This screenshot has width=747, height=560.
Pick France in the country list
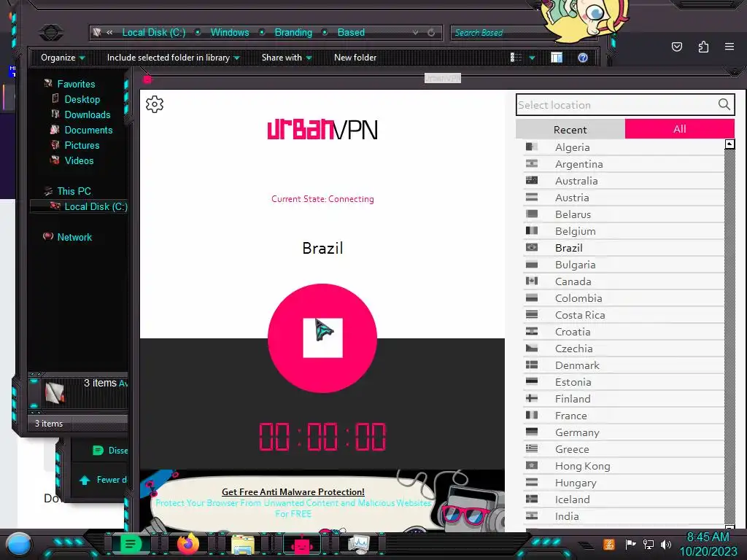point(624,415)
